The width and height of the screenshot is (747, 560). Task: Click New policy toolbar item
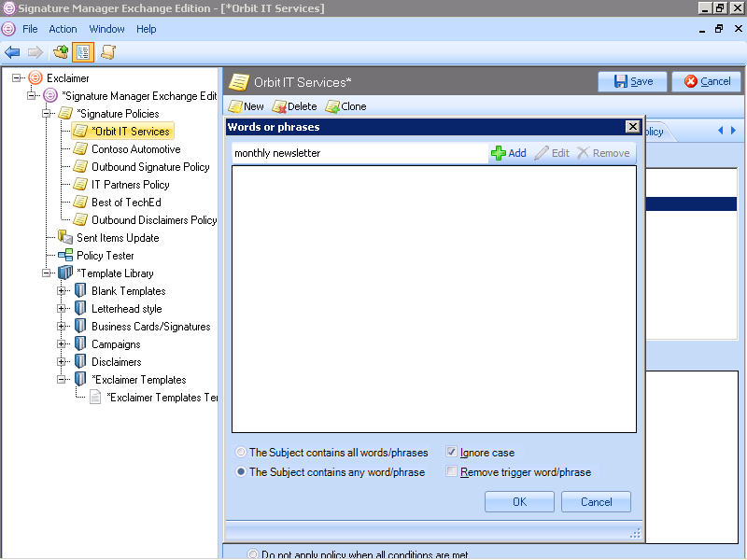pos(247,106)
